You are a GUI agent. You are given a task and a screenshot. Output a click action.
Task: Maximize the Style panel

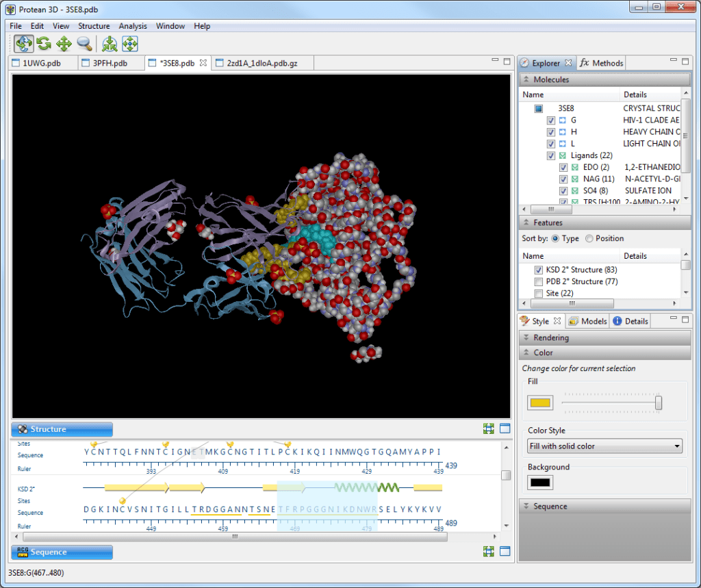click(x=685, y=319)
